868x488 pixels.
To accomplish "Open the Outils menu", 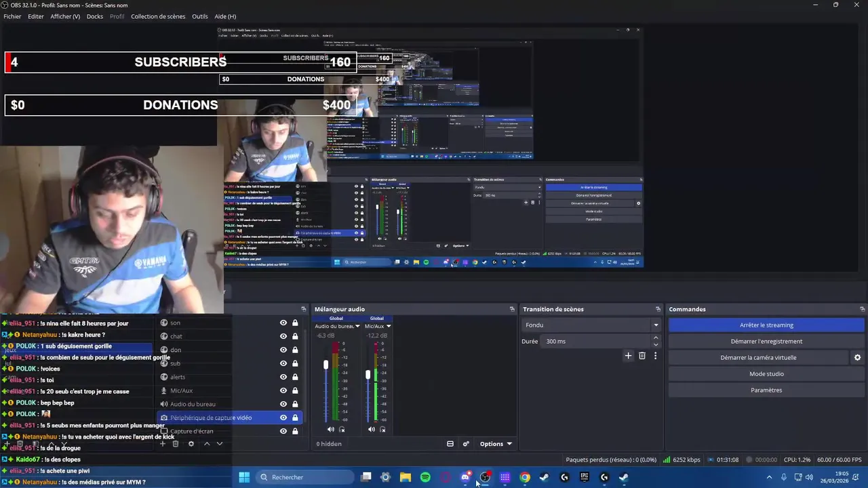I will 200,16.
